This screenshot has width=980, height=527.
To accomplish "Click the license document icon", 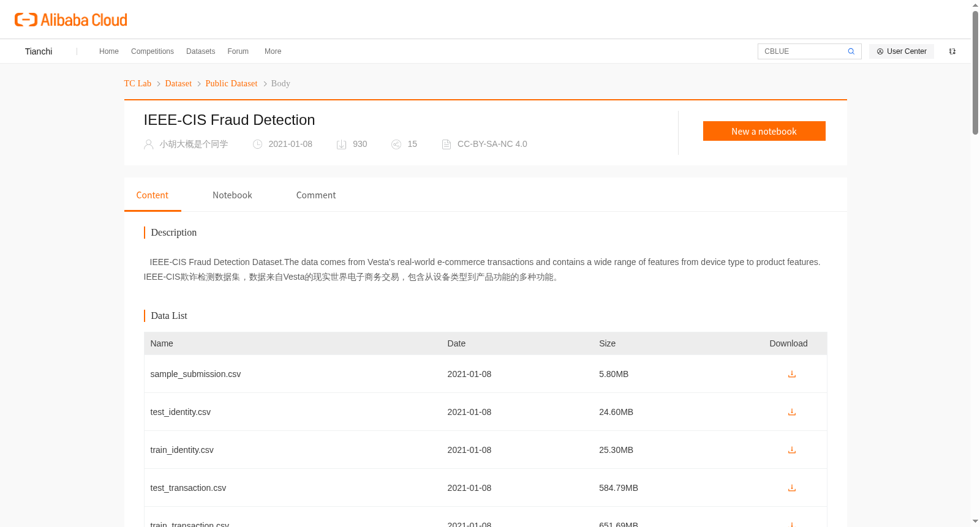I will click(447, 144).
